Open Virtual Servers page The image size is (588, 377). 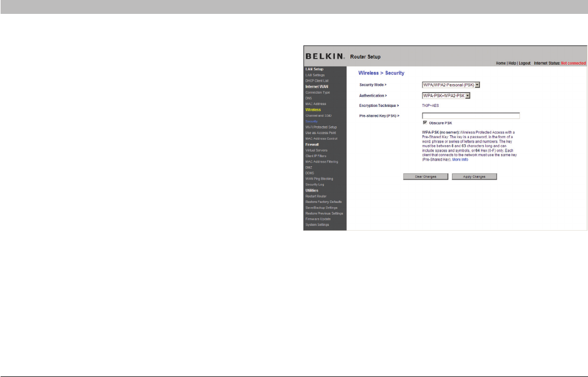click(316, 150)
